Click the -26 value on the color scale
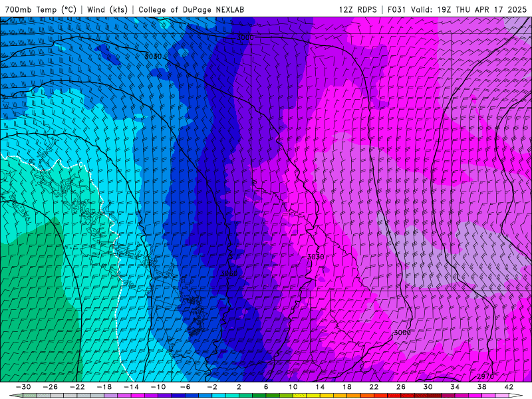The width and height of the screenshot is (532, 399). [x=51, y=387]
